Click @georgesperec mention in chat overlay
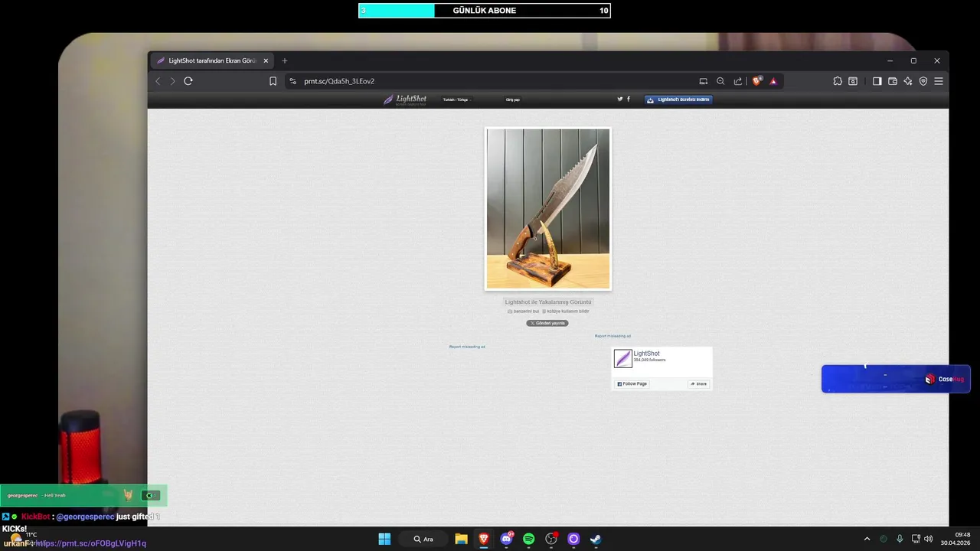Image resolution: width=980 pixels, height=551 pixels. click(84, 517)
